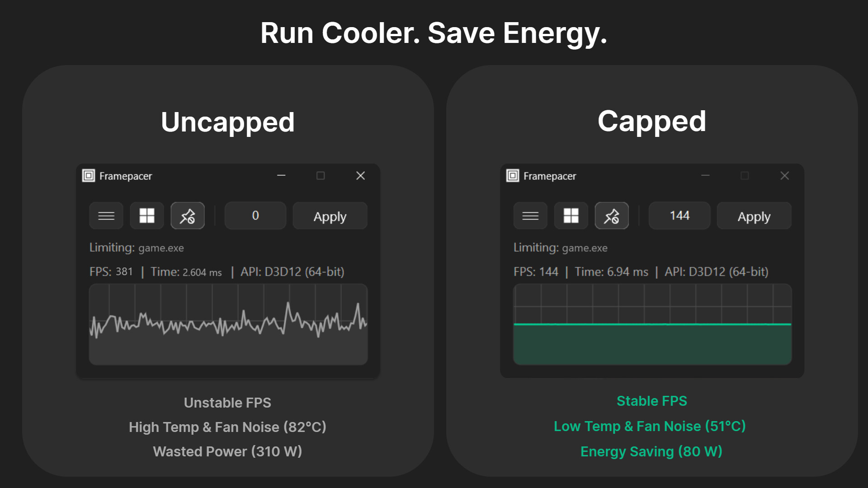868x488 pixels.
Task: Click Framepacer app icon in Uncapped title bar
Action: pyautogui.click(x=89, y=176)
